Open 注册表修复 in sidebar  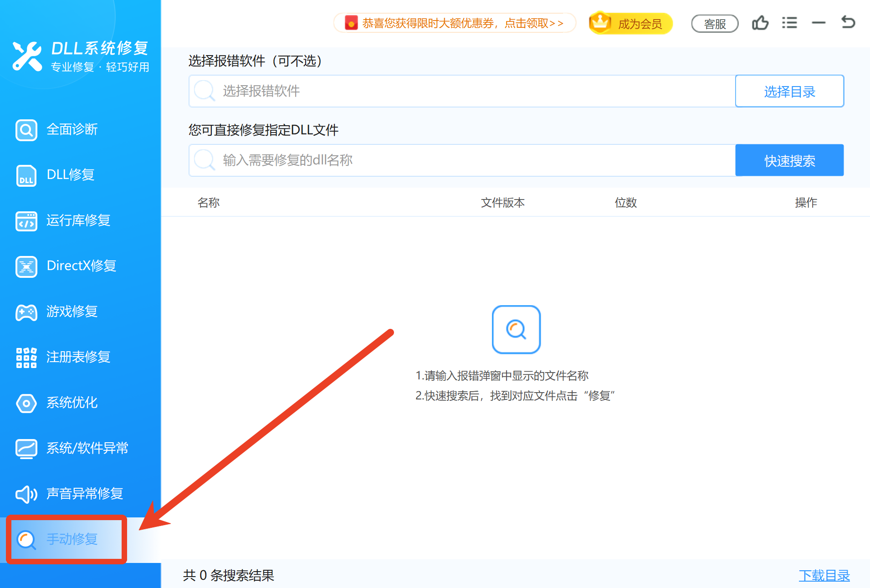coord(78,357)
